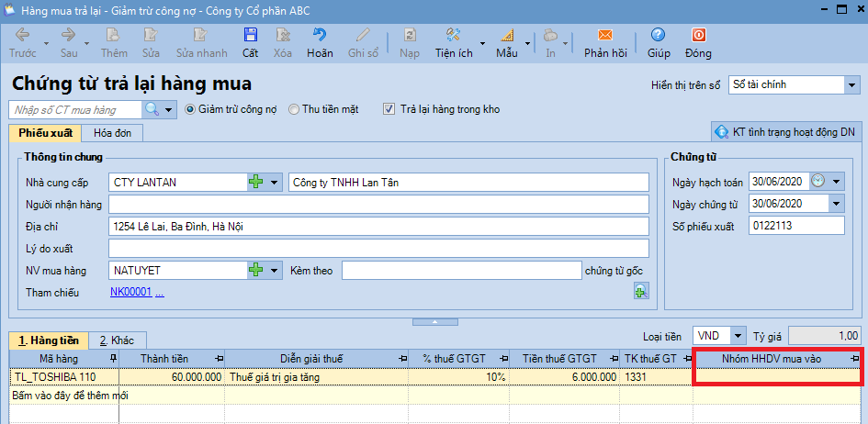Switch to the 2. Khác tab
Screen dimensions: 868x424
pyautogui.click(x=118, y=340)
